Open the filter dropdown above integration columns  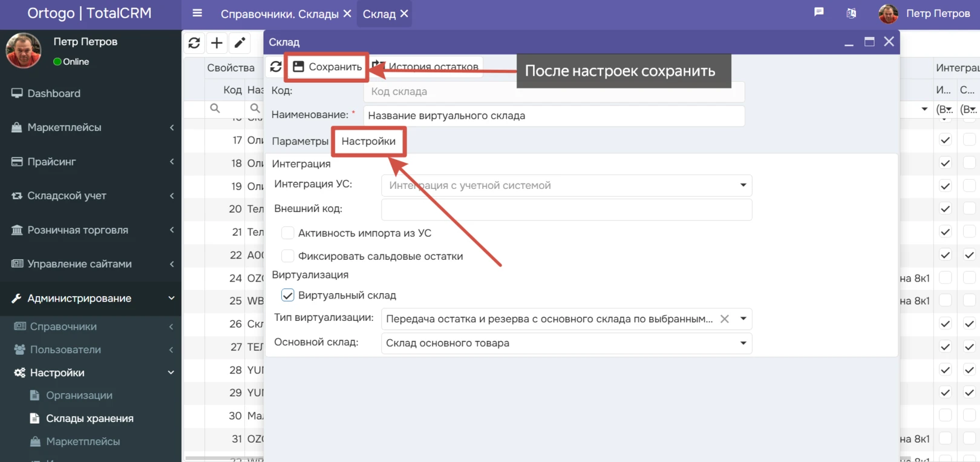pyautogui.click(x=924, y=109)
